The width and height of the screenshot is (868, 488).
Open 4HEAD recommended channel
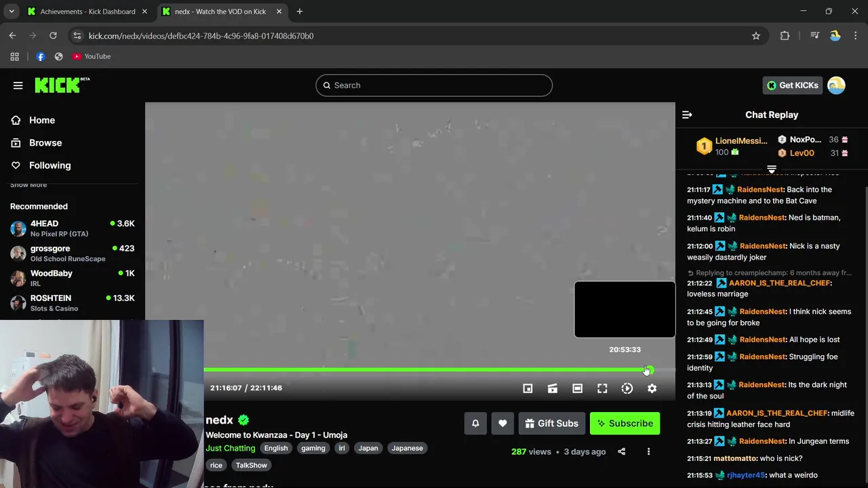pyautogui.click(x=73, y=228)
